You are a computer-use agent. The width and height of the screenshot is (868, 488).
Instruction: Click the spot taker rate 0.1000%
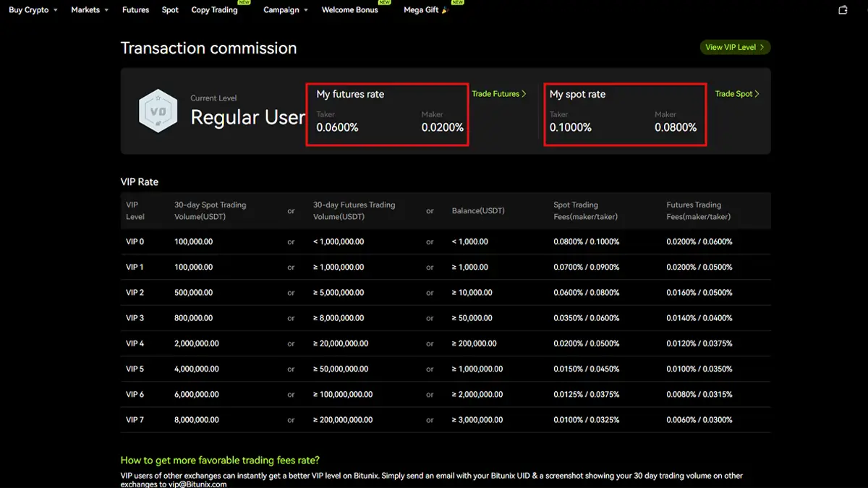coord(571,127)
